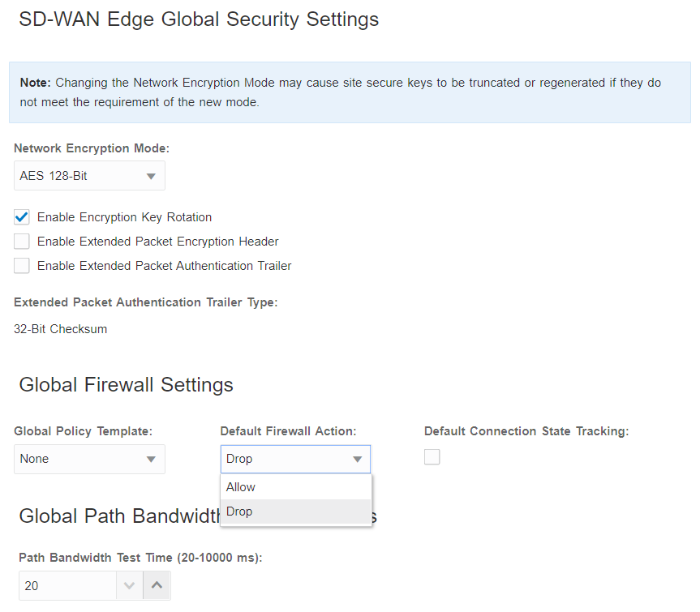Viewport: 700px width, 612px height.
Task: Click the Enable Encryption Key Rotation label
Action: pyautogui.click(x=124, y=217)
